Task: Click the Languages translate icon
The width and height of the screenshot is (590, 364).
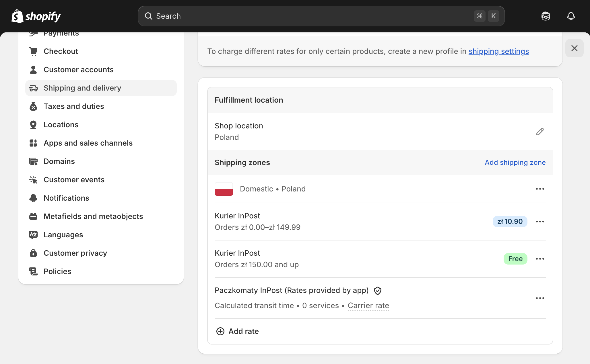Action: (x=33, y=235)
